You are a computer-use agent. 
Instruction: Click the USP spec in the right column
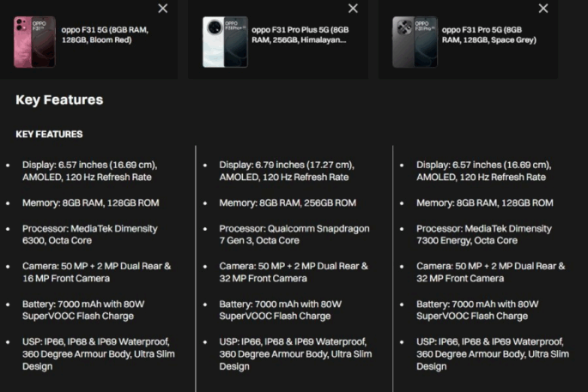point(492,353)
